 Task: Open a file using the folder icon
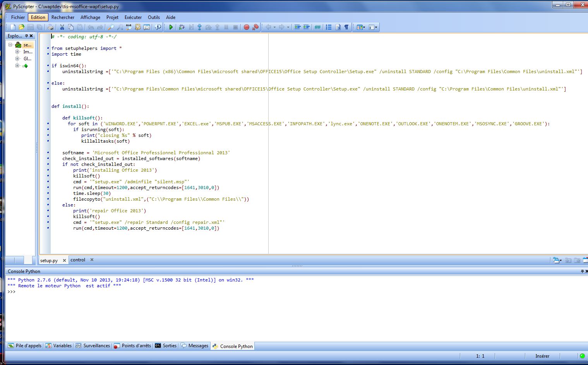pos(21,27)
